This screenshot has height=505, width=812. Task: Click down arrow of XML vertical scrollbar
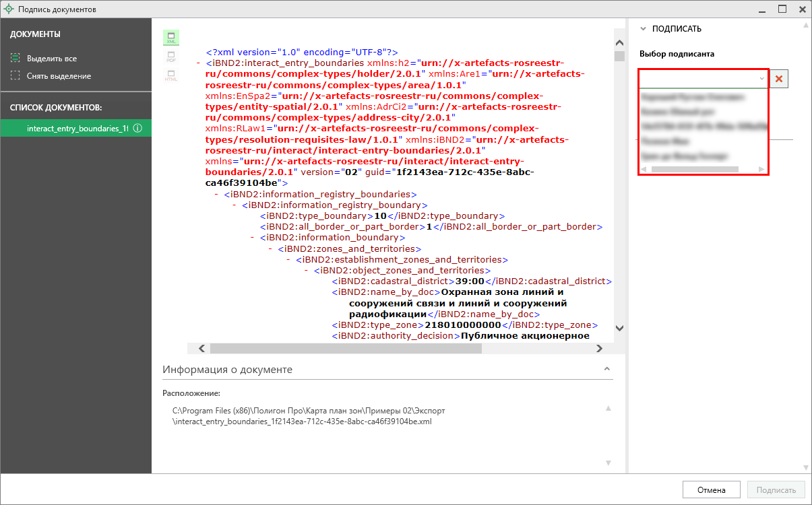point(619,329)
